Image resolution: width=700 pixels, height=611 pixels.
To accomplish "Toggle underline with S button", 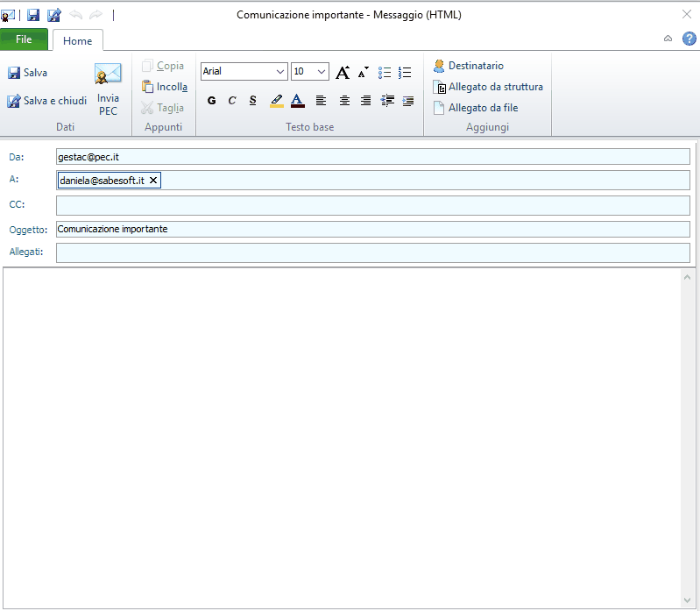I will 252,101.
